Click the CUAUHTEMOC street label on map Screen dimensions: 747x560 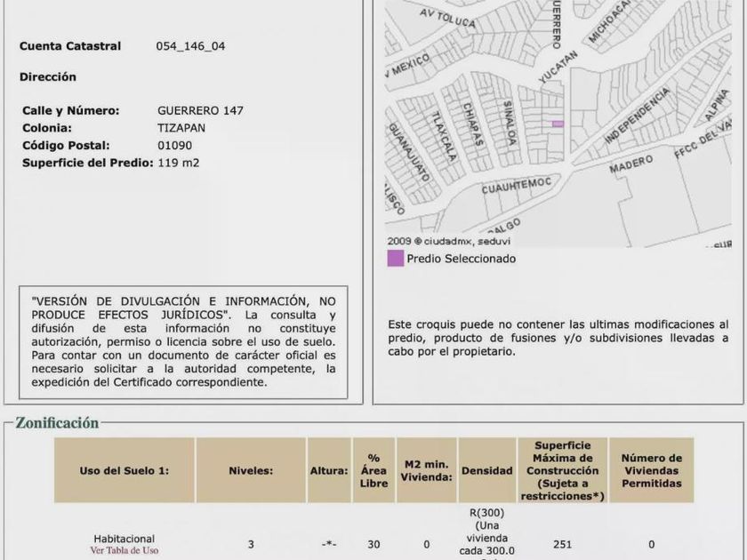point(517,186)
